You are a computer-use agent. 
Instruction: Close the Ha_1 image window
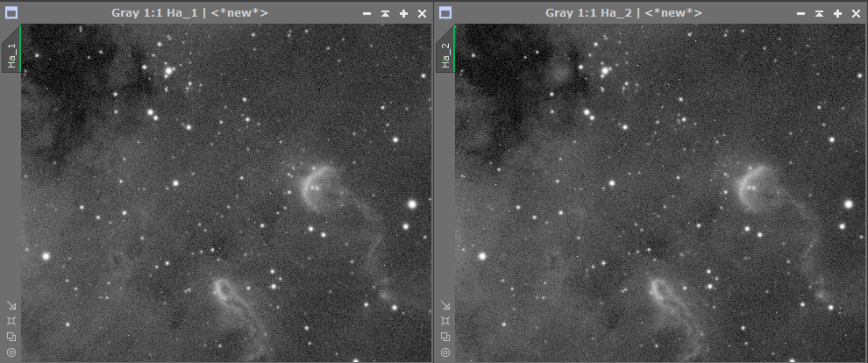[422, 13]
